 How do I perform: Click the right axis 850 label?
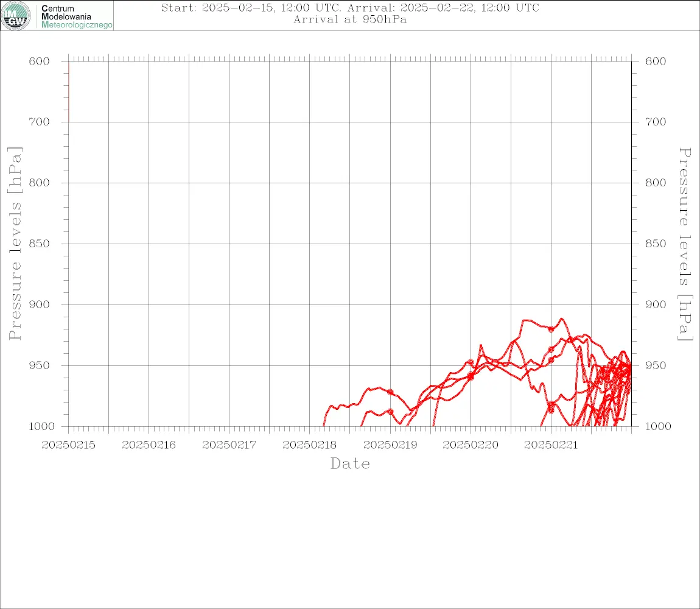(x=656, y=244)
